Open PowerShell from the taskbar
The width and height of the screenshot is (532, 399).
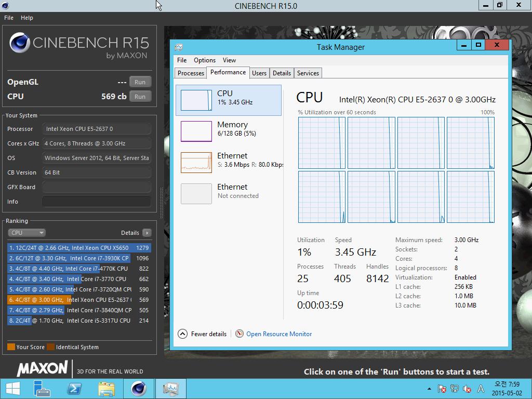tap(74, 389)
